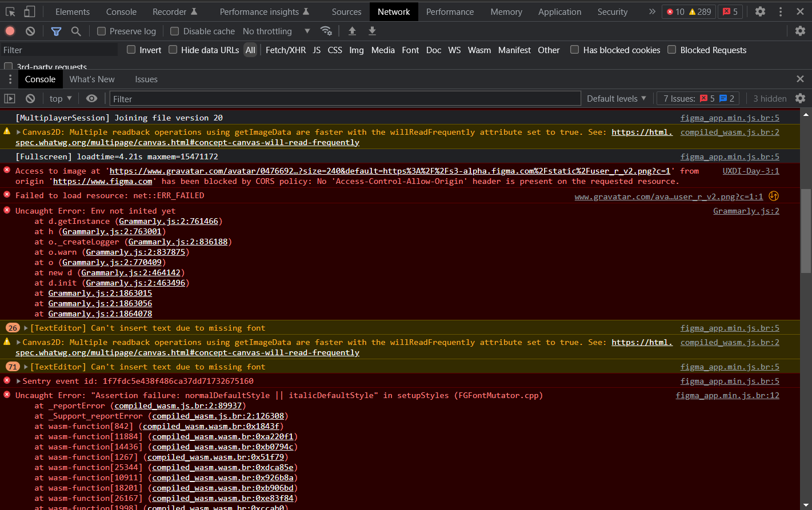Enable the Preserve log checkbox
Viewport: 812px width, 510px height.
[101, 31]
